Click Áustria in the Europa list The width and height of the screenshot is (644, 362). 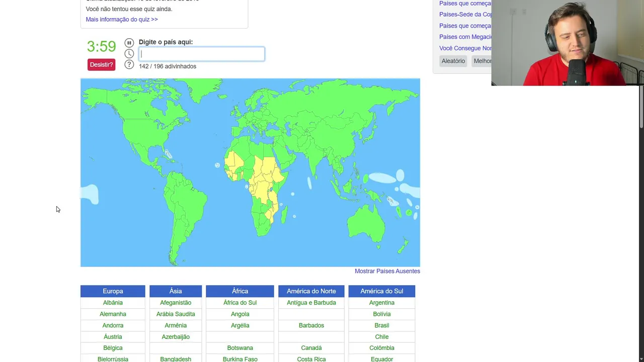tap(113, 337)
